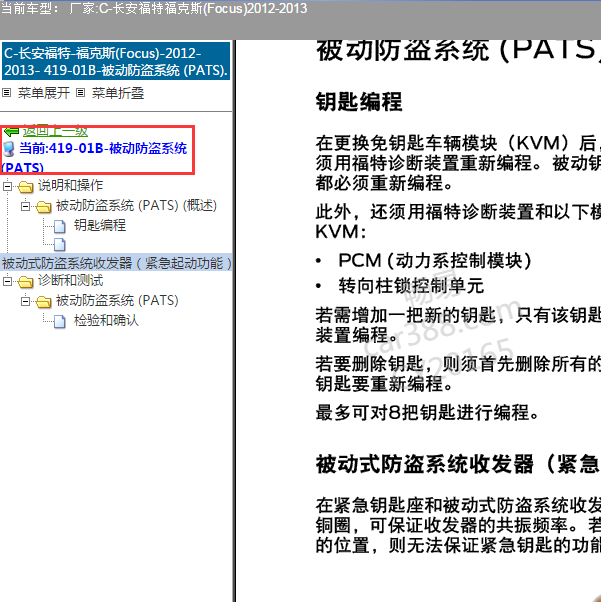
Task: Select 当前:419-01B-被动防盗系统 (PATS) link
Action: (94, 157)
